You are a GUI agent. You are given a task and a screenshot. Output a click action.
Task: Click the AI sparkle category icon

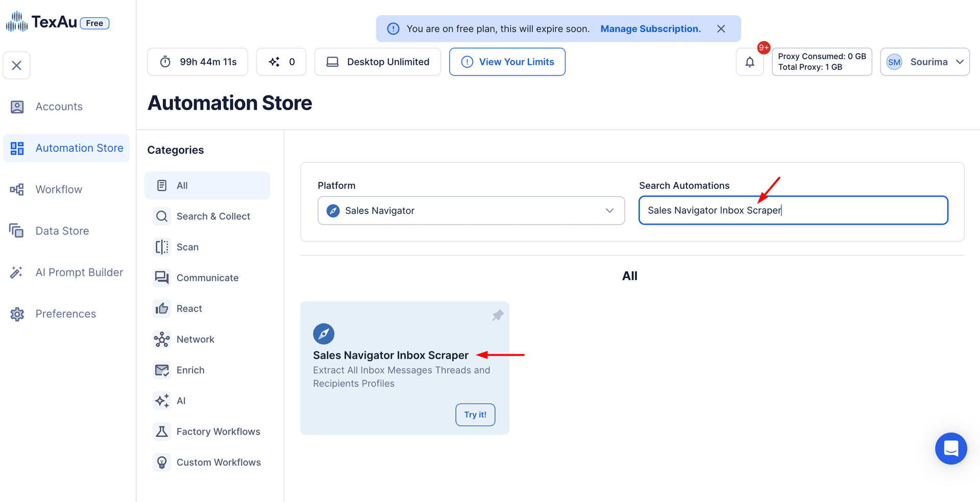tap(162, 400)
